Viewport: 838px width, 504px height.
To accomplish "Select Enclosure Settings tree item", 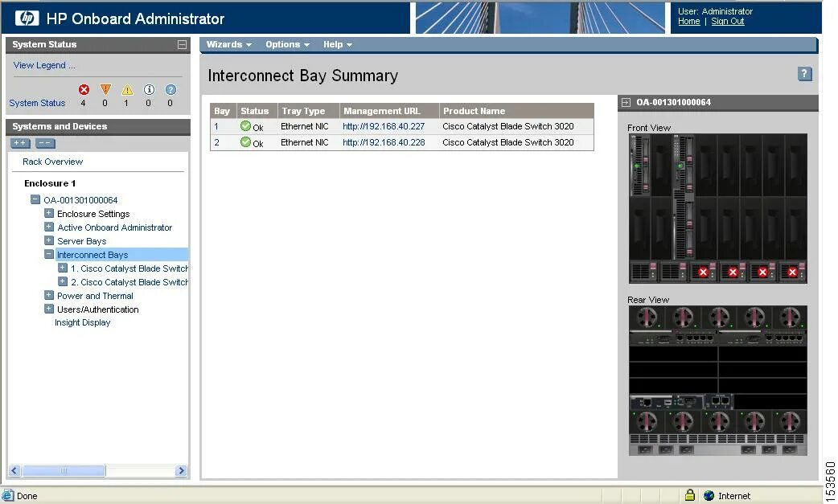I will (93, 214).
